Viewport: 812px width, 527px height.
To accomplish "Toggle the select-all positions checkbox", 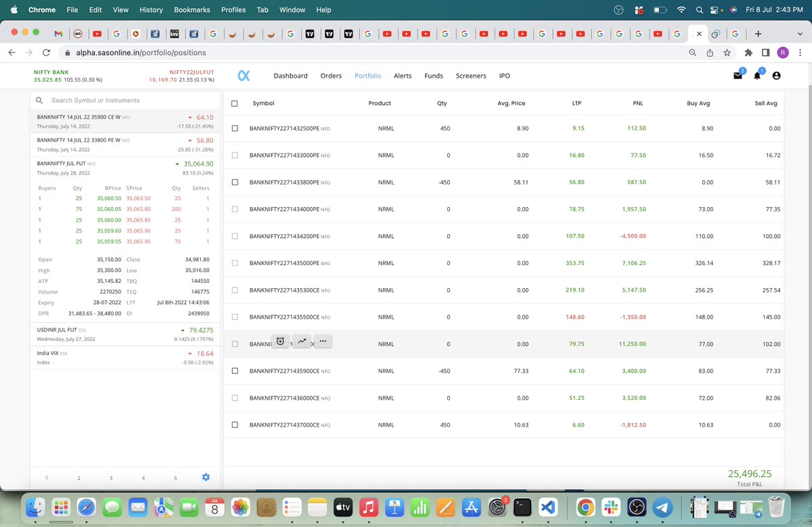I will click(235, 104).
